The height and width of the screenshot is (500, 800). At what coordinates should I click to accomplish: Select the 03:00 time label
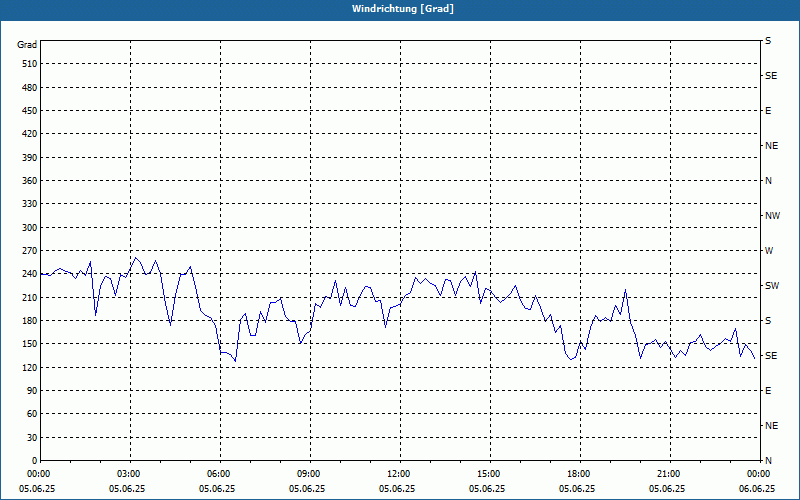128,474
